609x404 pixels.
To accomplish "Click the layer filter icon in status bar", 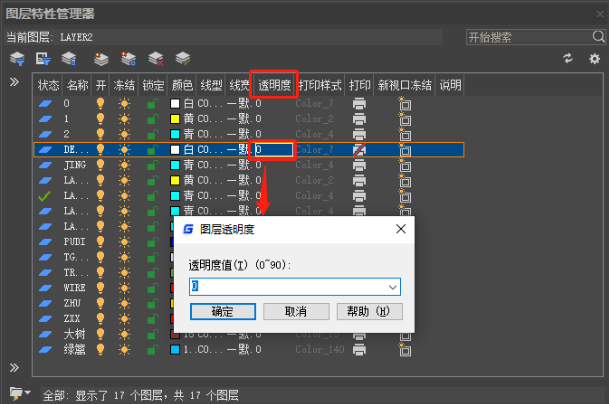I will 18,393.
